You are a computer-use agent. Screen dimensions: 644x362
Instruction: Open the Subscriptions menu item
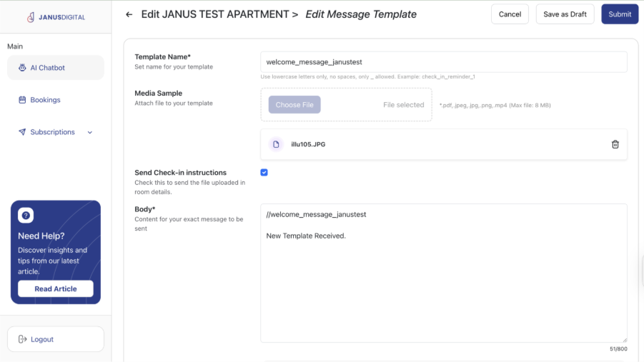pyautogui.click(x=52, y=132)
